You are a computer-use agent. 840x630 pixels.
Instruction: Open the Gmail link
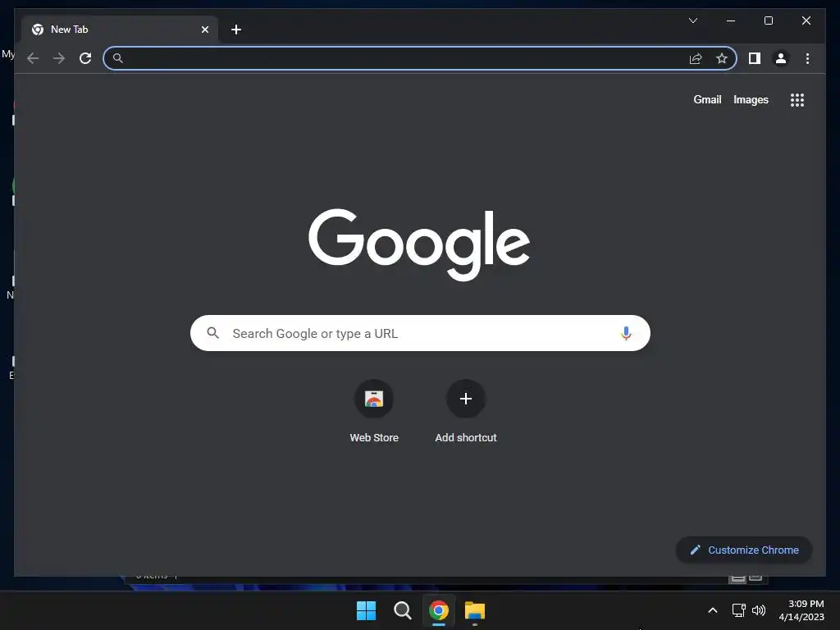(707, 99)
